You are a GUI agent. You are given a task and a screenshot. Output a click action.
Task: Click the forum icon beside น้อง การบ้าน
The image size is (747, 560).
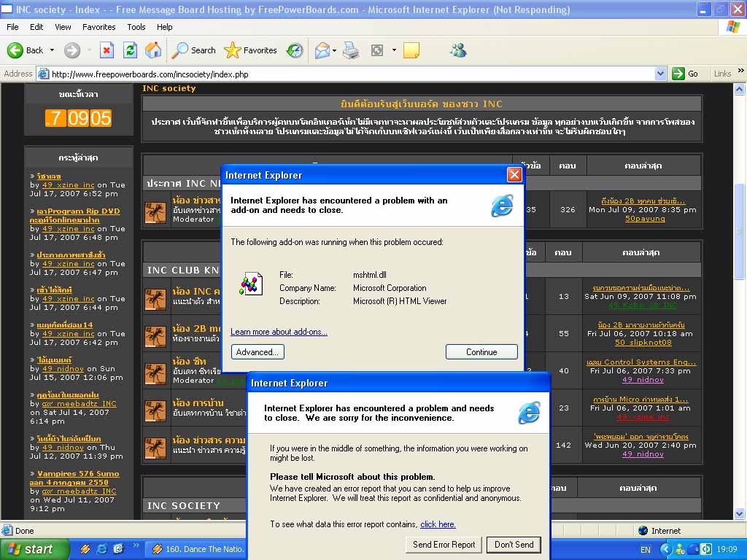pos(155,411)
